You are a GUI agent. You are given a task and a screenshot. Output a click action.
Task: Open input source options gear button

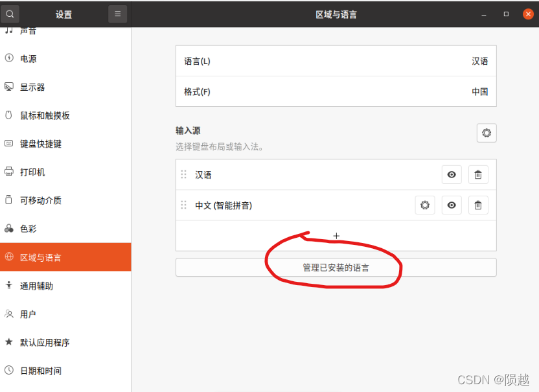coord(487,133)
